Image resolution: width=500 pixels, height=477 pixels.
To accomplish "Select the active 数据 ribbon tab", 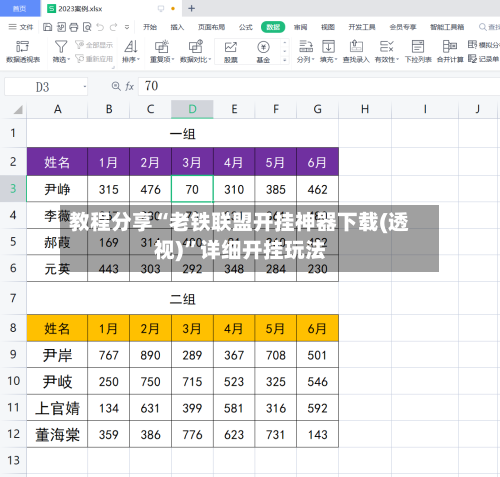I will pos(273,27).
